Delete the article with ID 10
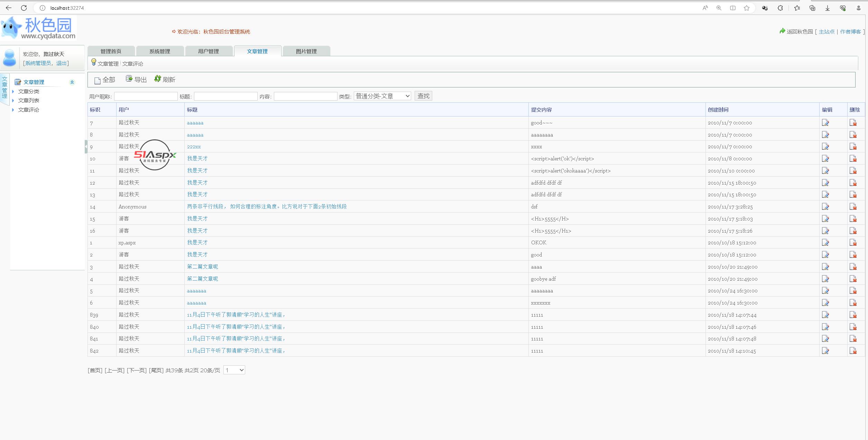 (x=853, y=159)
